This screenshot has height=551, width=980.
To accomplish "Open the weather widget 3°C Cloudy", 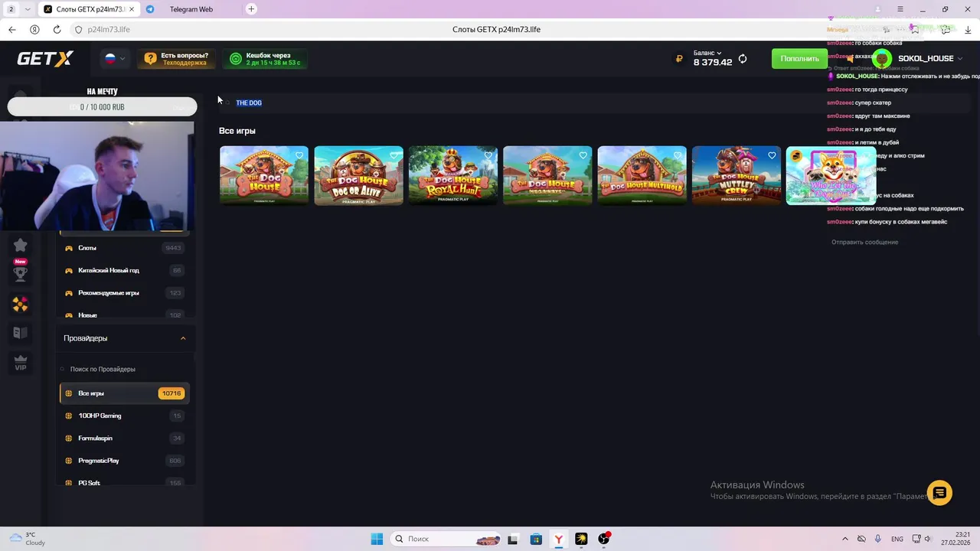I will pos(26,539).
